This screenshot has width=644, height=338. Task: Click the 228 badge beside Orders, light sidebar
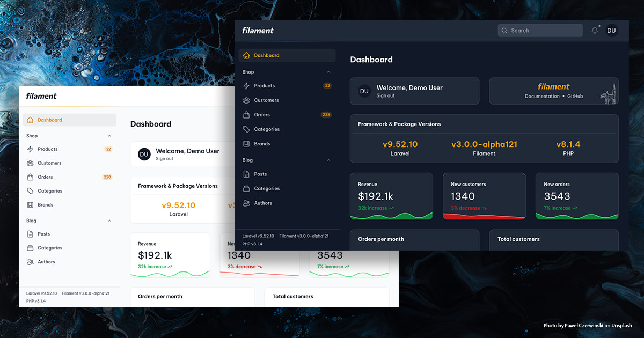(x=107, y=177)
